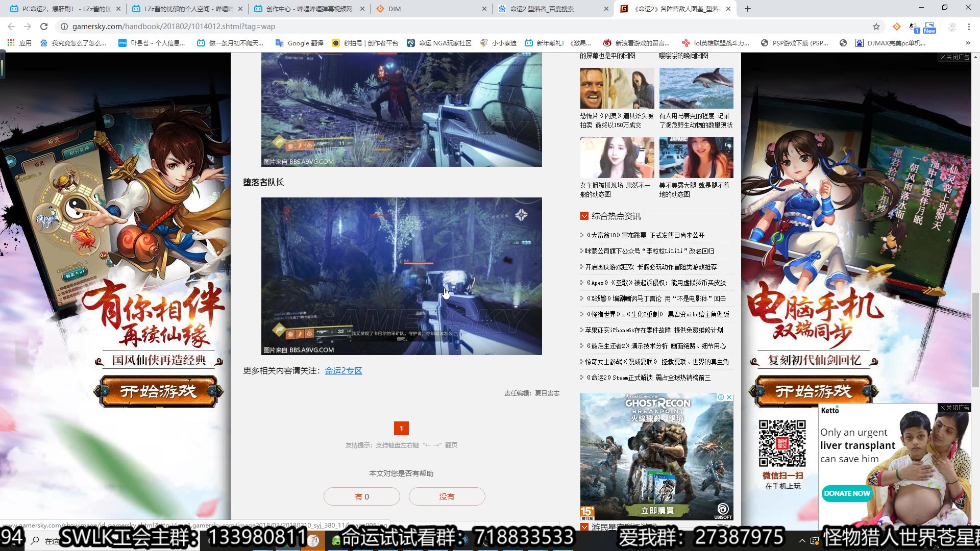980x551 pixels.
Task: Switch to the 命运2 堕落者 百度搜索 tab
Action: [553, 9]
